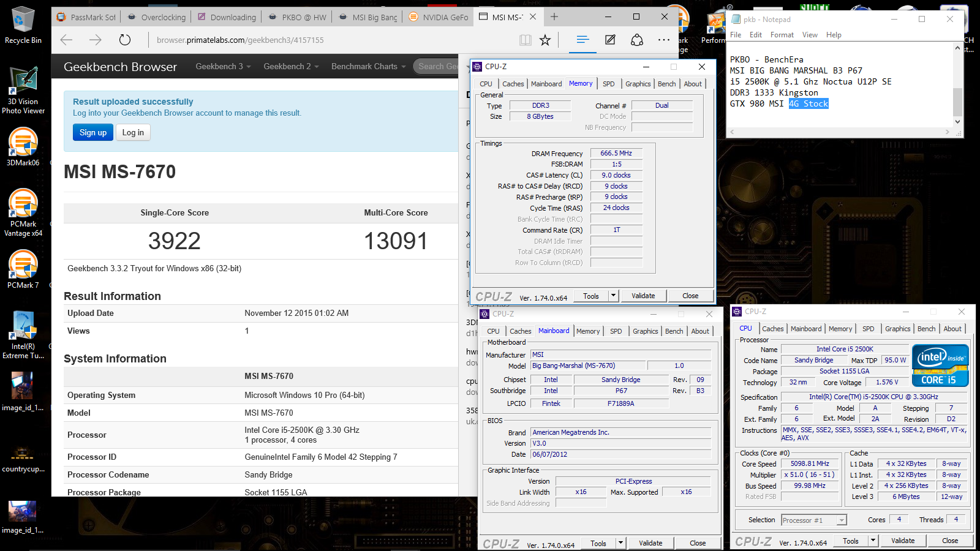980x551 pixels.
Task: Switch to Overclocking browser tab
Action: 157,17
